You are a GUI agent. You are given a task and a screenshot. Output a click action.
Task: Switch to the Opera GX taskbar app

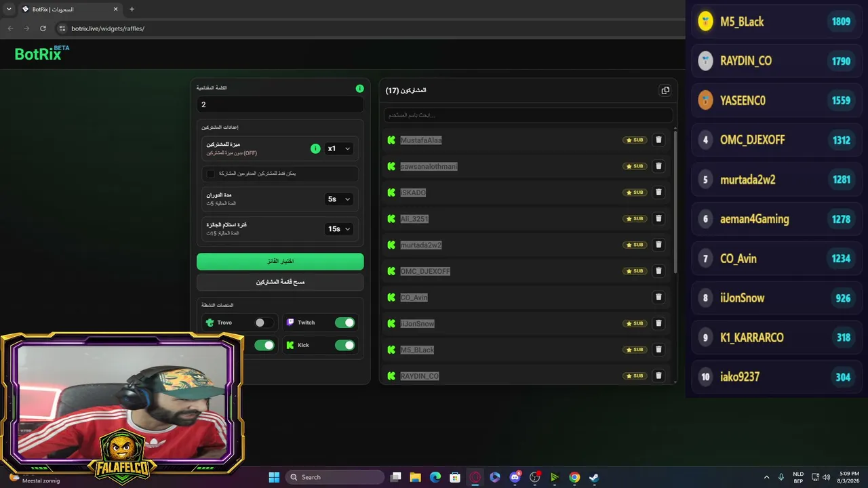[x=475, y=477]
